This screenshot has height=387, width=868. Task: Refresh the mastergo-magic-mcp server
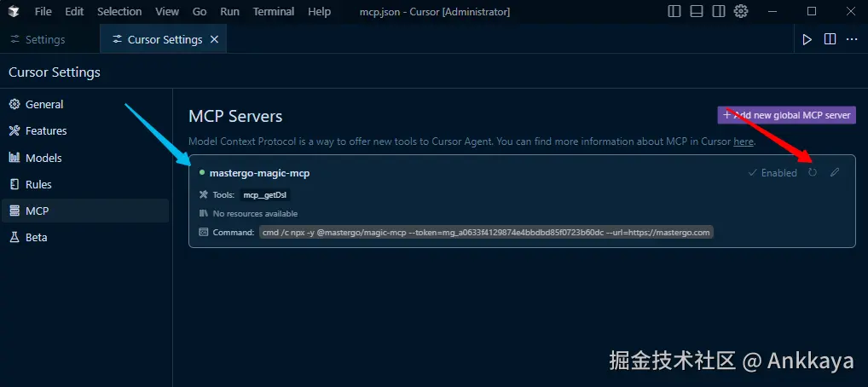click(813, 172)
